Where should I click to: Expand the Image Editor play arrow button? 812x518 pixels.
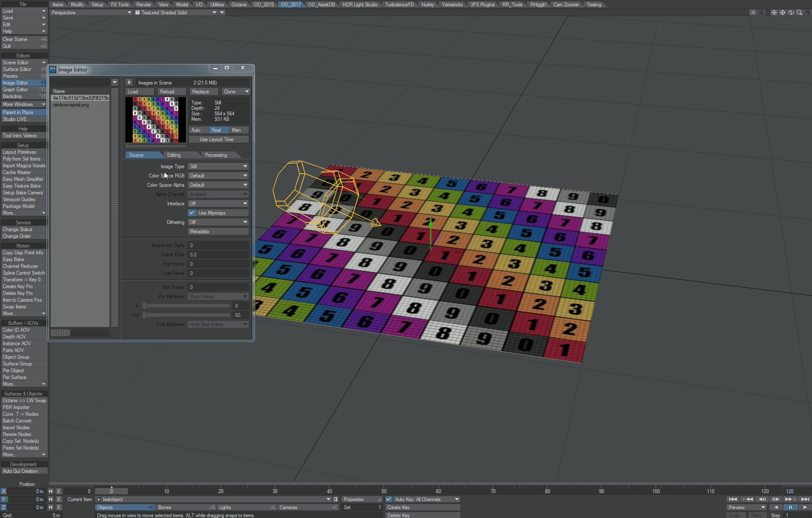(x=129, y=82)
